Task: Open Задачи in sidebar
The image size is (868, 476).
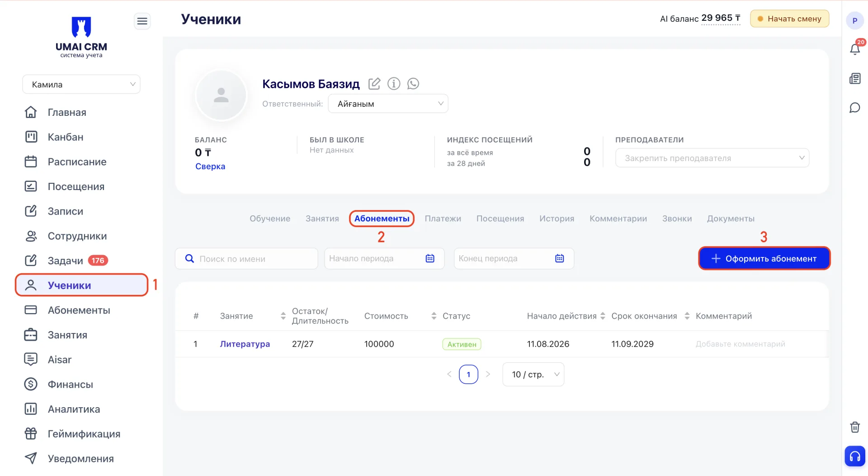Action: [81, 261]
